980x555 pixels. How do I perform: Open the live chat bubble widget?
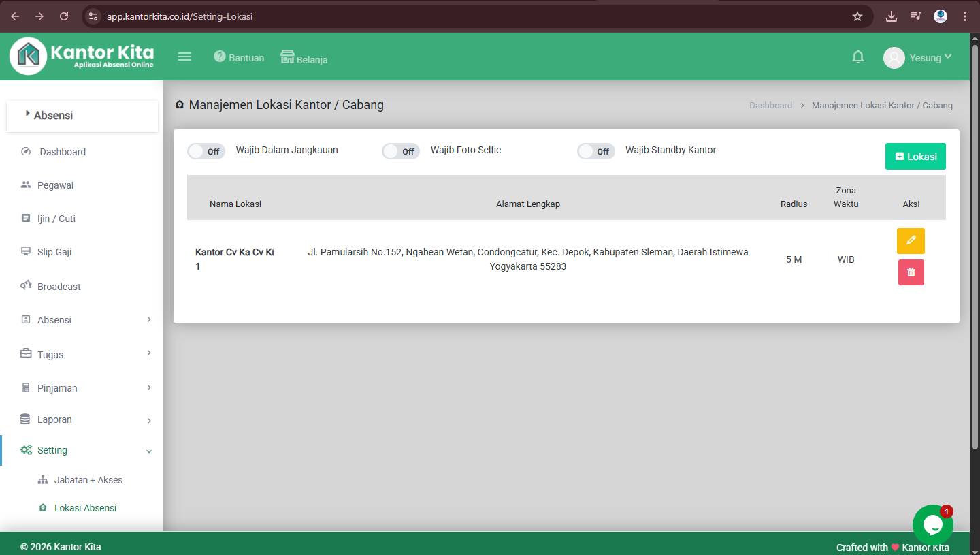point(932,524)
